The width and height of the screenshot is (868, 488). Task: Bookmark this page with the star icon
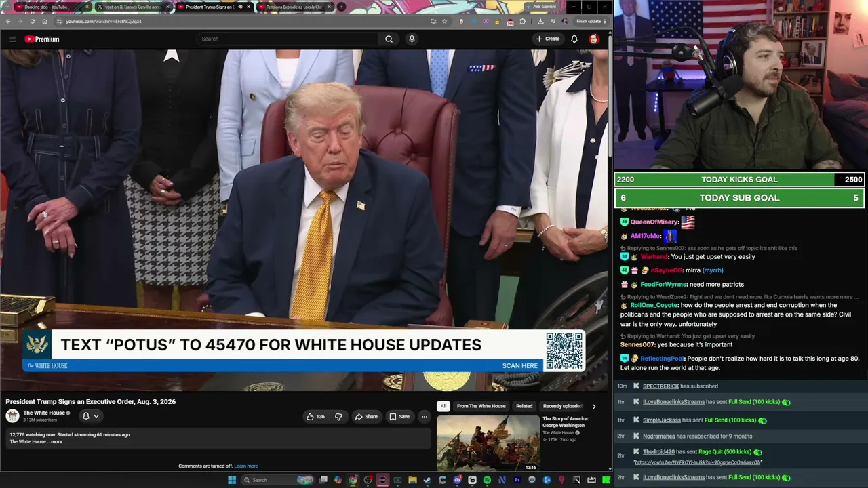click(x=445, y=22)
